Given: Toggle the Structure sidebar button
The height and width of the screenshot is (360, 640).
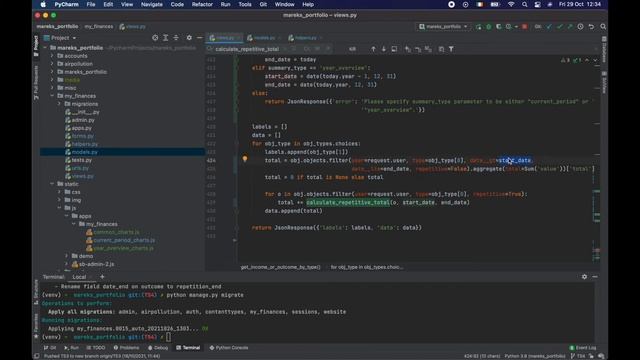Looking at the screenshot, I should pyautogui.click(x=36, y=292).
